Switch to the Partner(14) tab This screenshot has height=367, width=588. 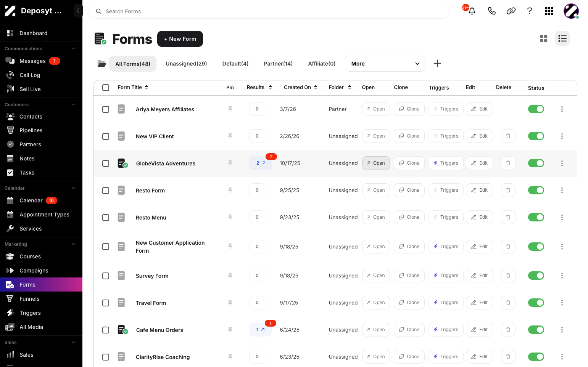(278, 64)
